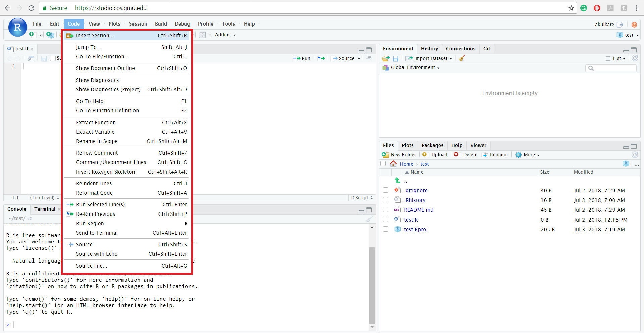
Task: Click the Delete button in Files
Action: coord(466,155)
